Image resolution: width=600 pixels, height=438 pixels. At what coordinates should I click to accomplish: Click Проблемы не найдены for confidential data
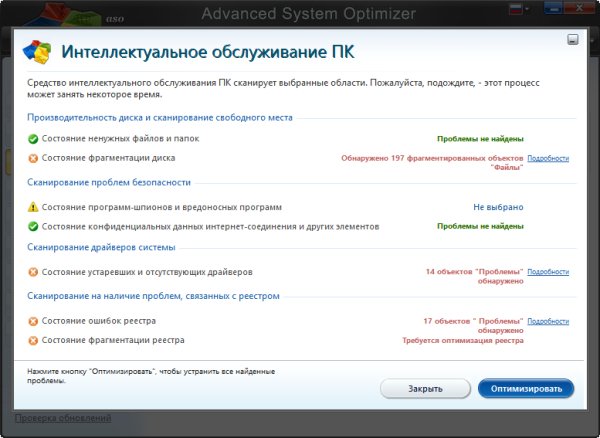pyautogui.click(x=480, y=226)
